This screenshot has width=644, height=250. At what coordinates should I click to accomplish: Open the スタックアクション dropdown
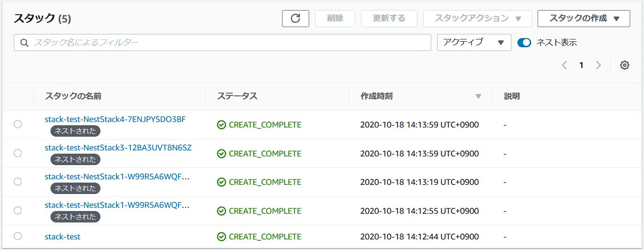tap(477, 18)
